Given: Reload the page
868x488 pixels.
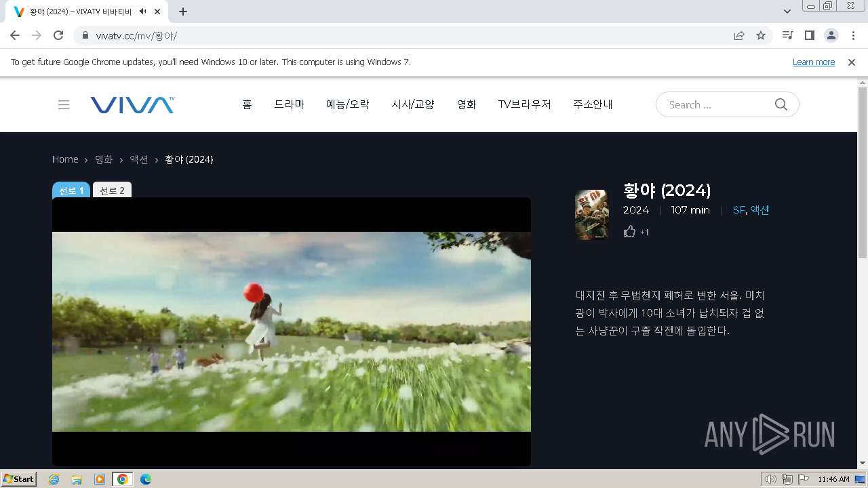Looking at the screenshot, I should 58,35.
